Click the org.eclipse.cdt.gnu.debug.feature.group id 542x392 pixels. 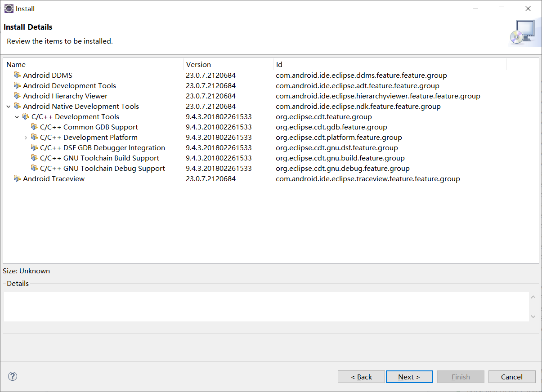pos(343,168)
